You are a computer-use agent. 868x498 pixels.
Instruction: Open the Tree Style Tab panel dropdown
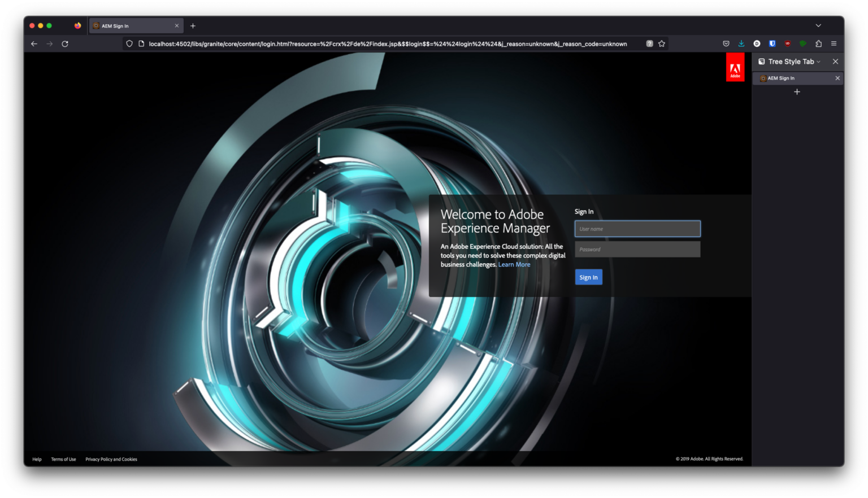[818, 62]
